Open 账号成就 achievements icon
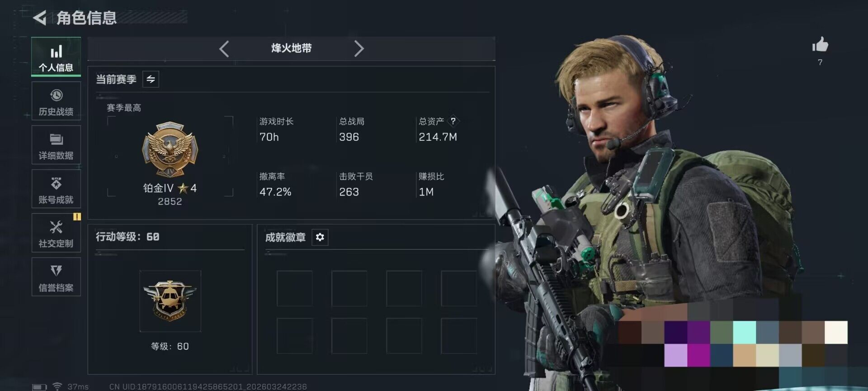Image resolution: width=868 pixels, height=391 pixels. 56,183
